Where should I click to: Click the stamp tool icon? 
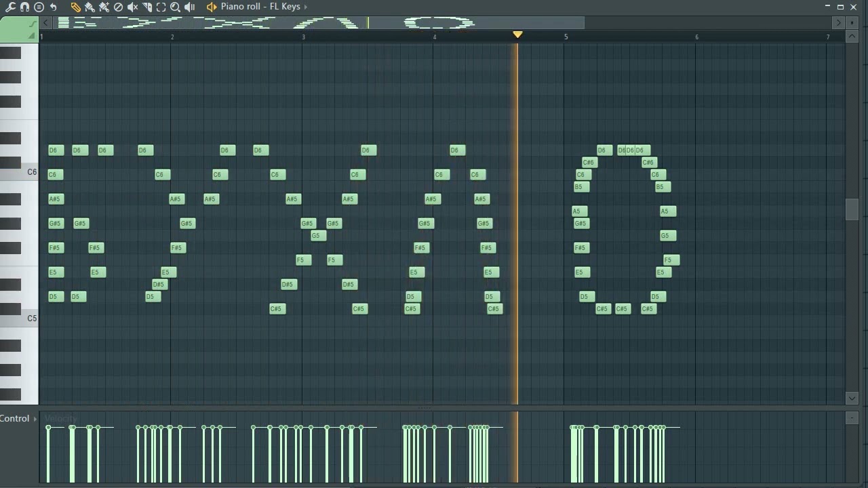[39, 7]
